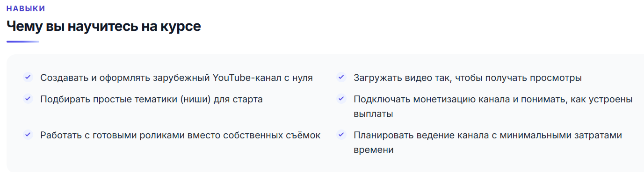Click 'Работать с готовыми роликами вместо собственных съёмок'
The width and height of the screenshot is (644, 172).
pos(181,135)
